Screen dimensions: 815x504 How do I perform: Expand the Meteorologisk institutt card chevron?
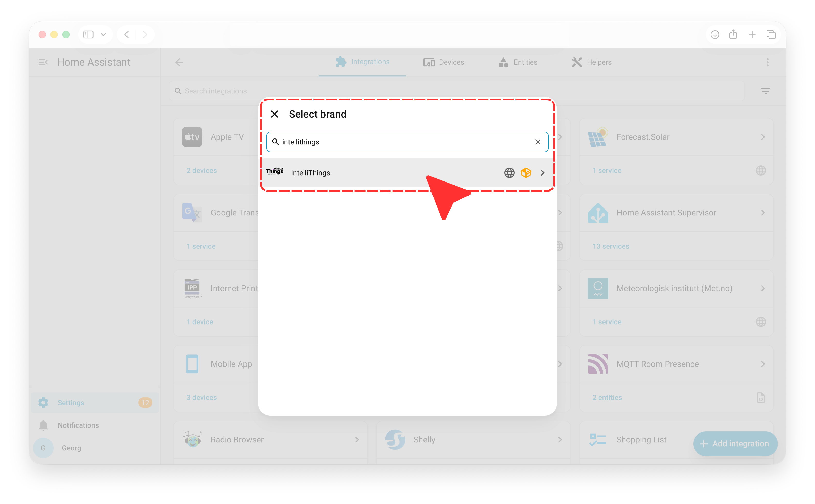pos(763,288)
